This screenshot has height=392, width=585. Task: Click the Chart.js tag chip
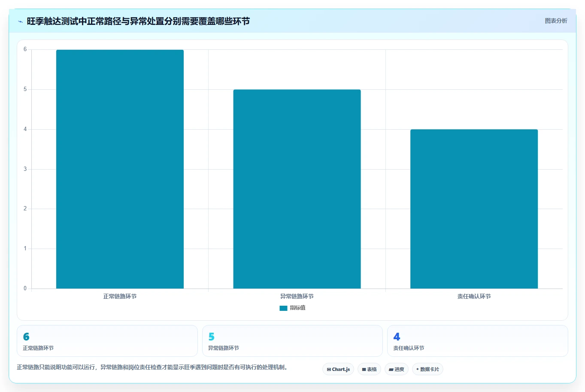click(338, 369)
